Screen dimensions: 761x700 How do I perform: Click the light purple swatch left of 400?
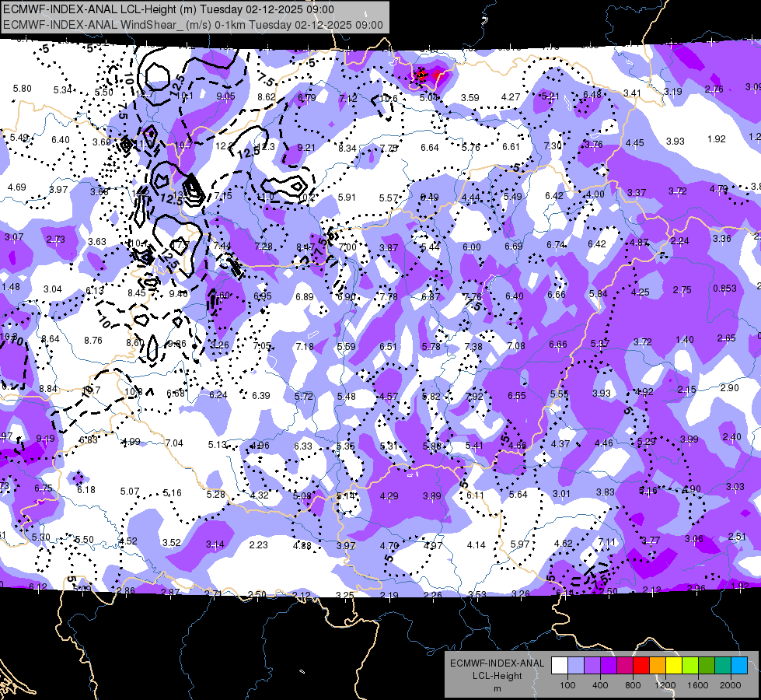click(592, 666)
